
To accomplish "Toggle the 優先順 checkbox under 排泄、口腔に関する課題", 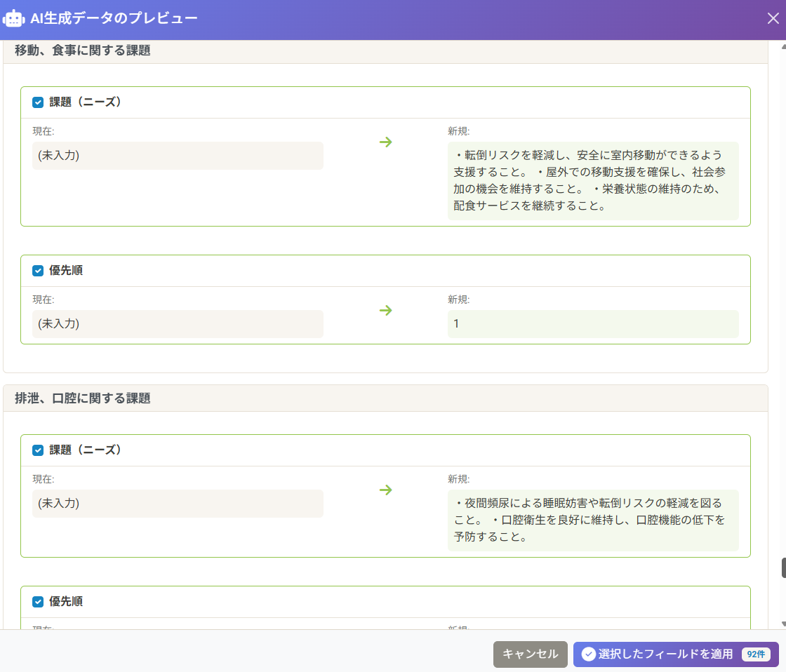I will [x=38, y=602].
